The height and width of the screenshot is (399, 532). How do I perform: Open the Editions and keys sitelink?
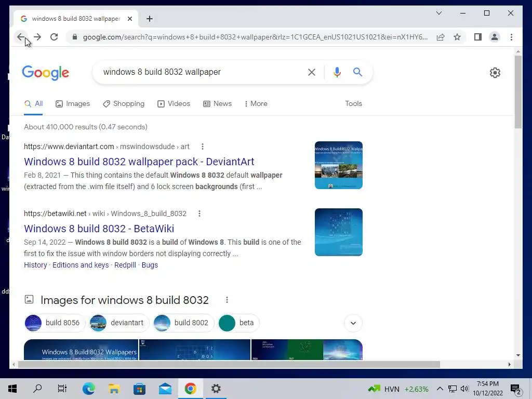click(x=81, y=265)
